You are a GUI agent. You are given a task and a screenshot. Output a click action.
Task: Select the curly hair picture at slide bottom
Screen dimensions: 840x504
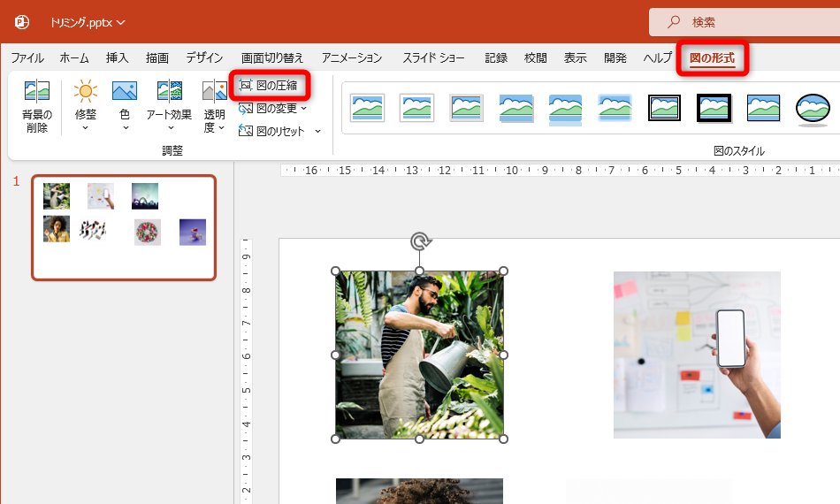click(419, 491)
